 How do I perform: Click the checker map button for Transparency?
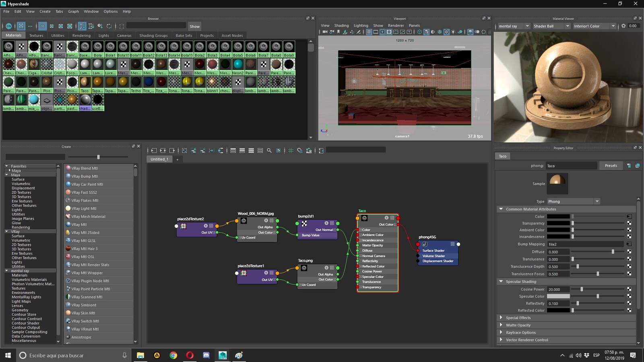tap(629, 223)
